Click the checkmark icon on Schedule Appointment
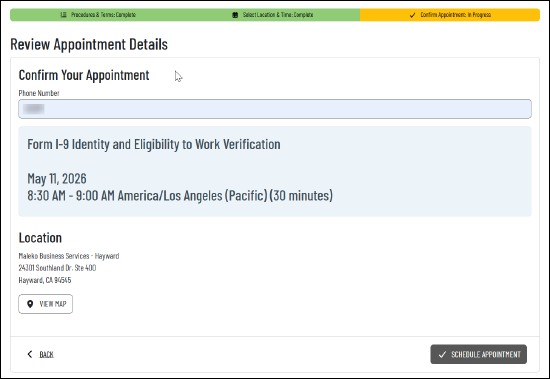Viewport: 550px width, 379px height. click(x=442, y=354)
